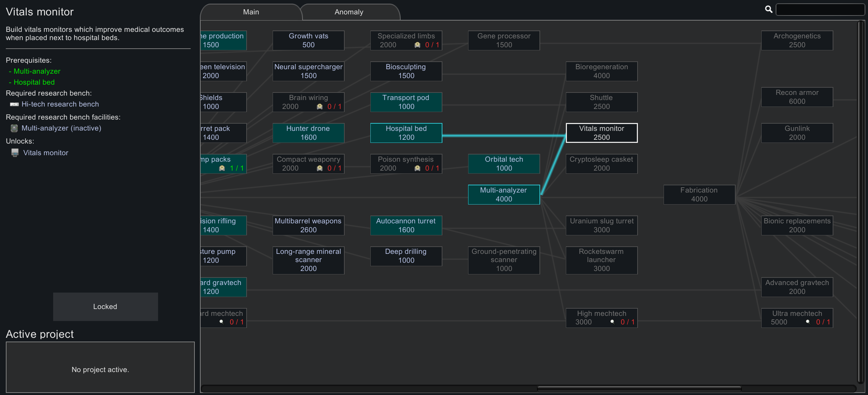
Task: Open Multi-analyzer (inactive) facility link
Action: 61,128
